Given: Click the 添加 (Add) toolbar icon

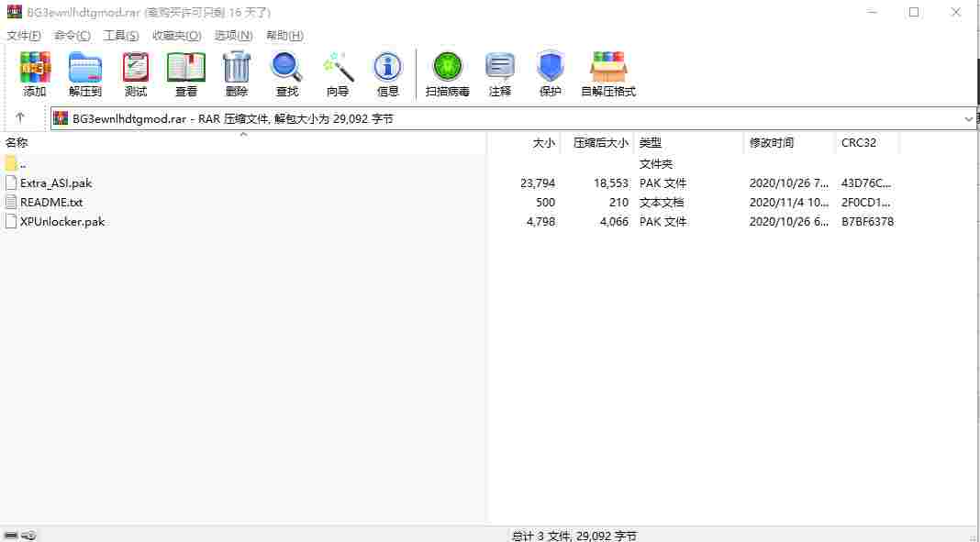Looking at the screenshot, I should click(34, 68).
